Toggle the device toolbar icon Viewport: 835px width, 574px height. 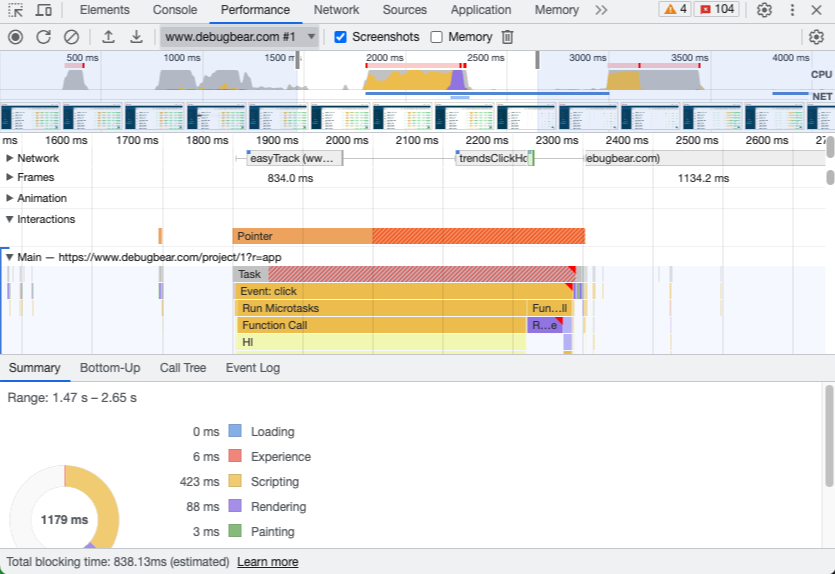(44, 10)
